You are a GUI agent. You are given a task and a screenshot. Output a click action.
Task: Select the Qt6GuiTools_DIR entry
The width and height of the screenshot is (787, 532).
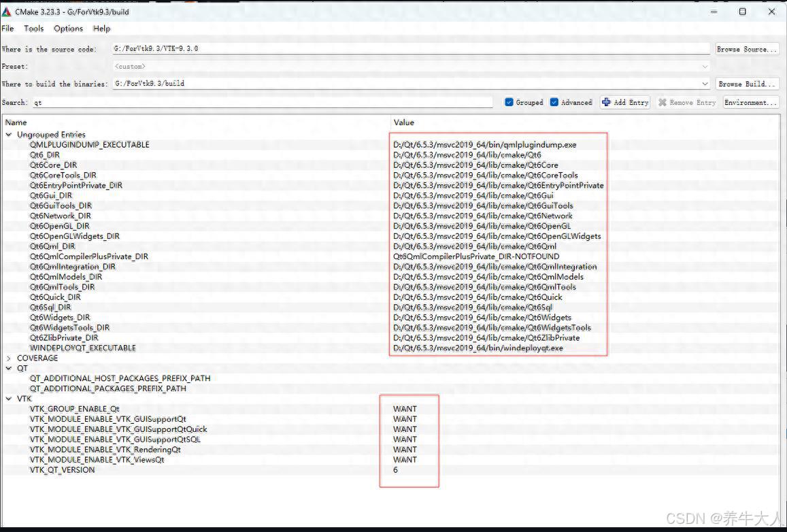[x=61, y=205]
